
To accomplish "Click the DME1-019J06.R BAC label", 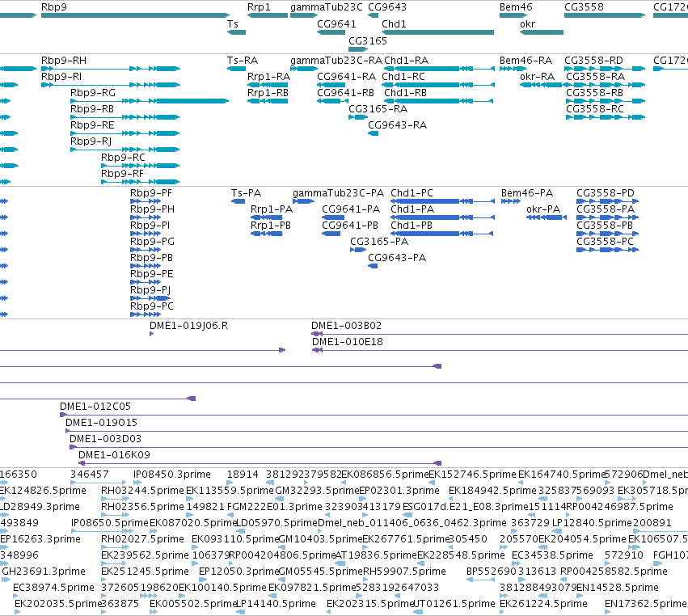I will click(188, 325).
